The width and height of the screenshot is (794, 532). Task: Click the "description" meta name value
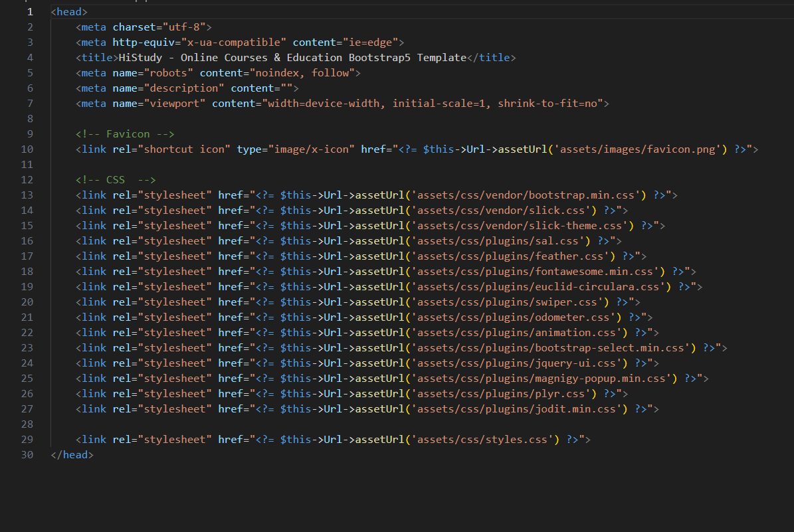click(x=184, y=88)
